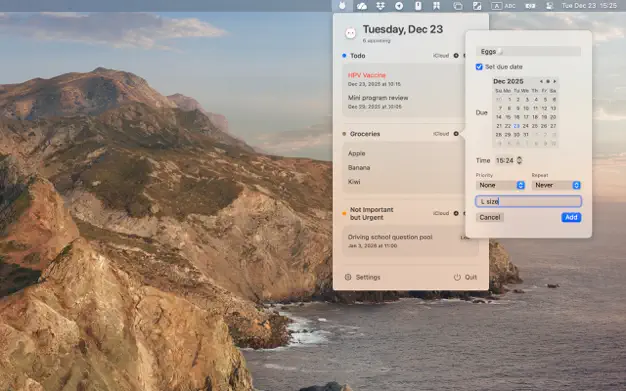Open the date and time clock menu
Image resolution: width=626 pixels, height=391 pixels.
(x=589, y=6)
